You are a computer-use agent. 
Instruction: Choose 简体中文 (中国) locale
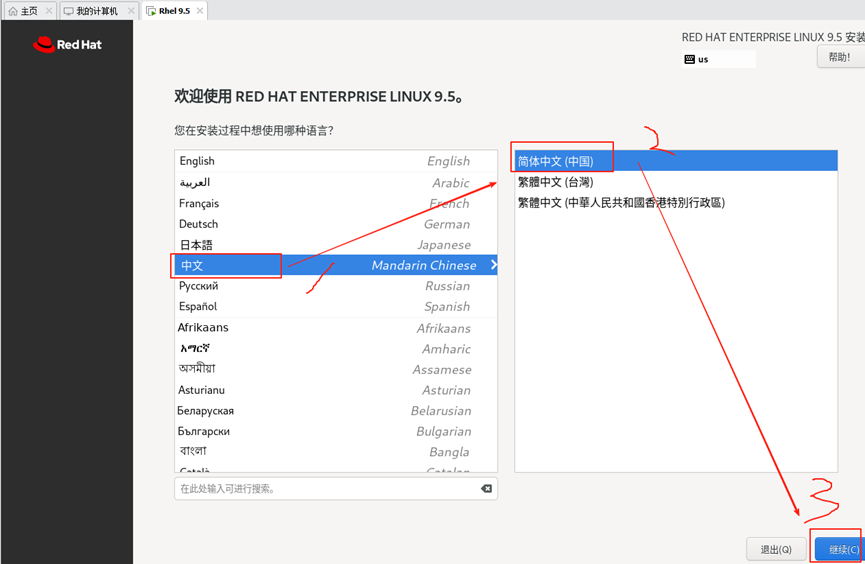click(676, 161)
